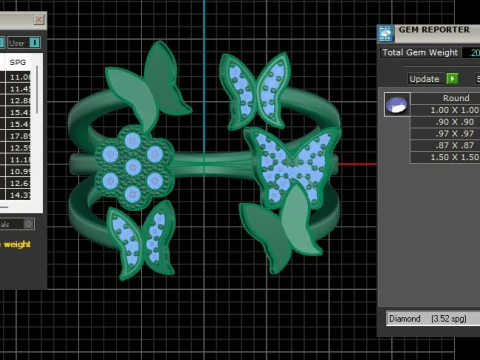The height and width of the screenshot is (360, 480).
Task: Click the SPG column header
Action: 18,62
